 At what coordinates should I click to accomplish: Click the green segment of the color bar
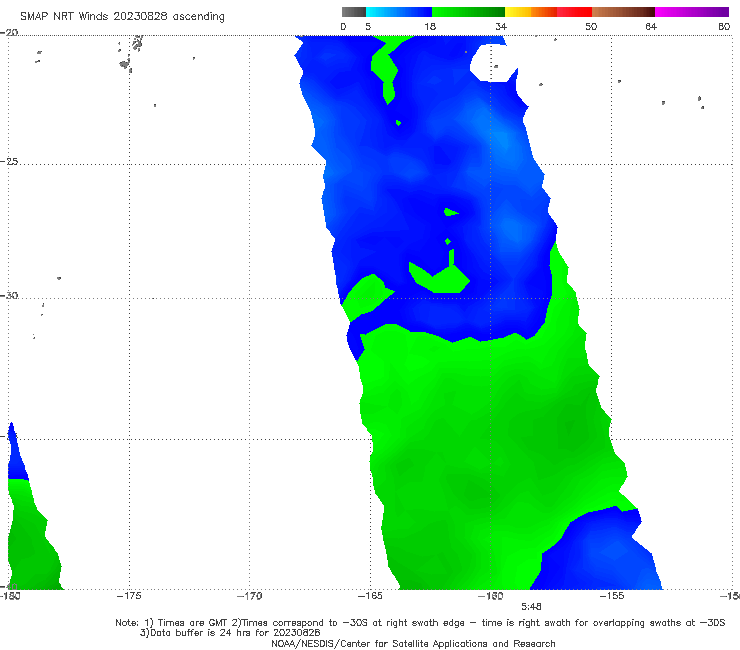tap(468, 12)
